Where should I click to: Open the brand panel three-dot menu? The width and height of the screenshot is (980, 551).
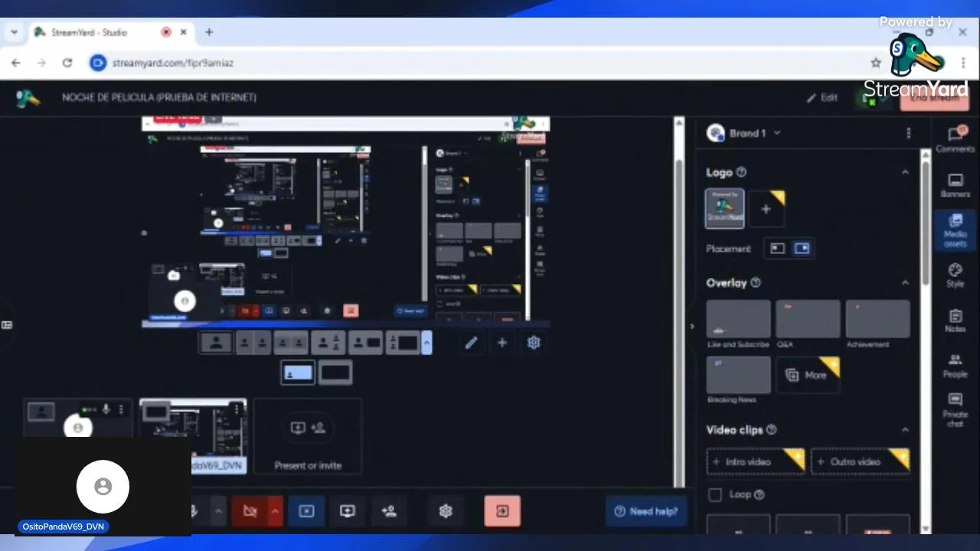click(x=908, y=133)
